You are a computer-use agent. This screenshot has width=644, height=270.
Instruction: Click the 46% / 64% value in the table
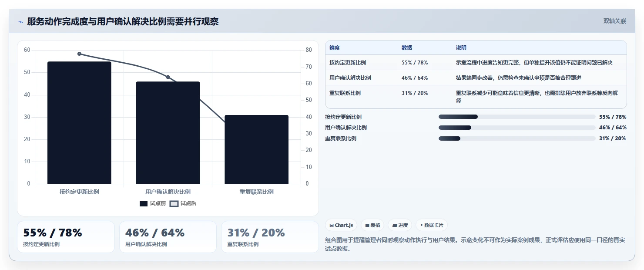pyautogui.click(x=415, y=78)
